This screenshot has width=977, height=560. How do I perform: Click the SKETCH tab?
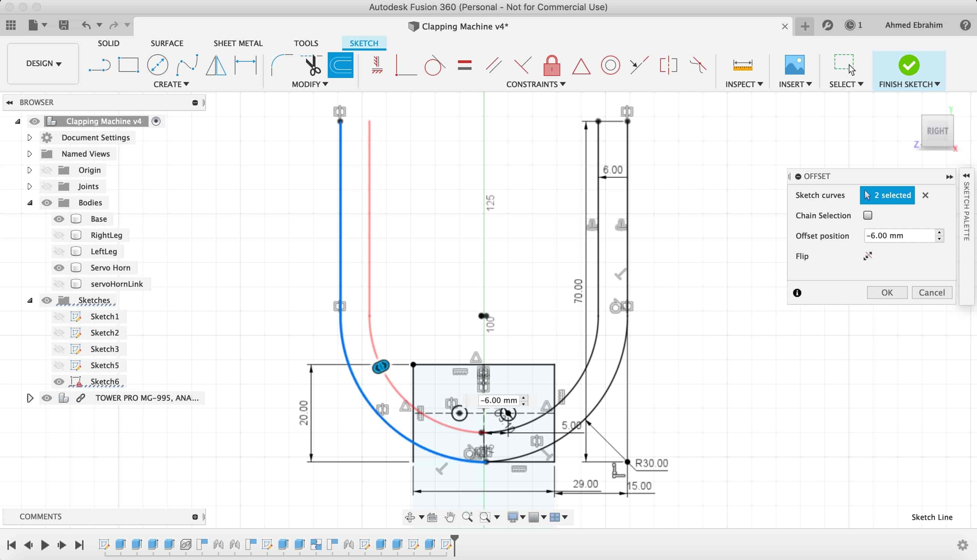[364, 43]
